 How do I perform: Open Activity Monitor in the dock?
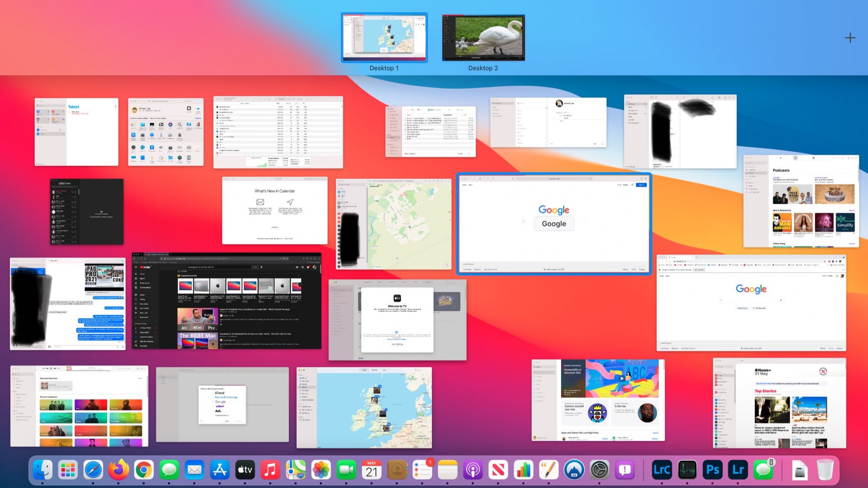[687, 470]
